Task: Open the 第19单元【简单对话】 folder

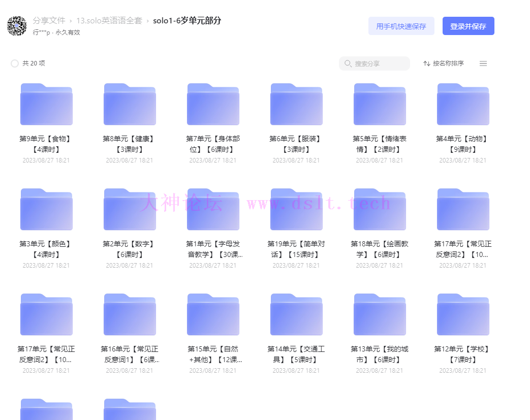Action: tap(296, 210)
